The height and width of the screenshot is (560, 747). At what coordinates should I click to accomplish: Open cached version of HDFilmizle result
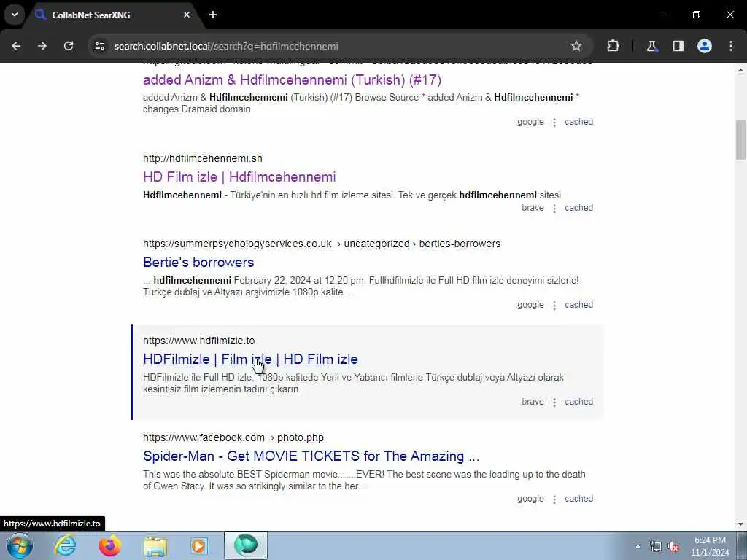tap(578, 402)
